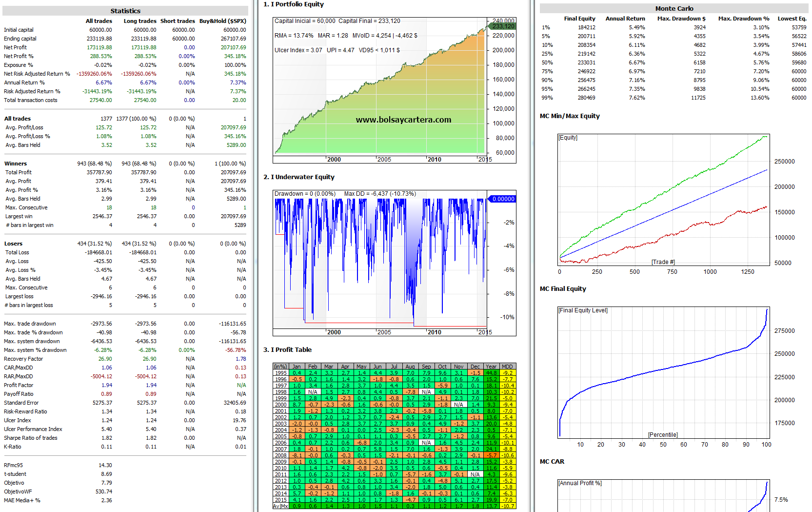Click the blue 0.00000 drawdown value tag
The width and height of the screenshot is (812, 512).
[502, 199]
